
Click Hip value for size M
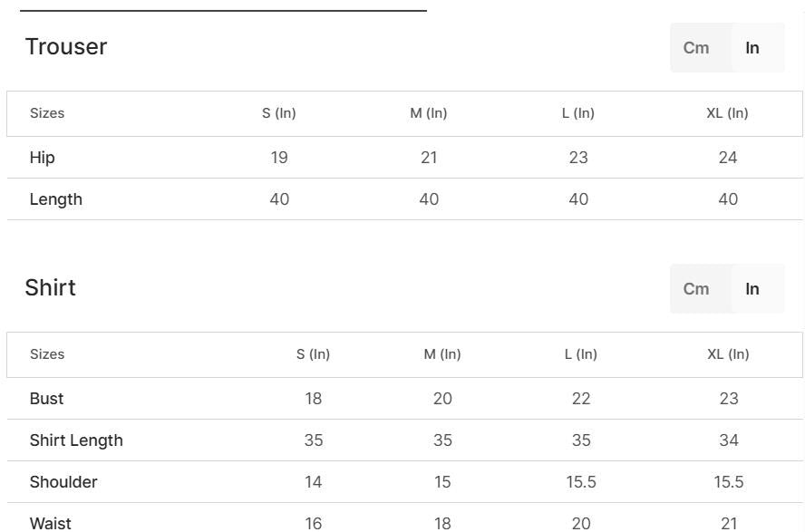click(429, 158)
